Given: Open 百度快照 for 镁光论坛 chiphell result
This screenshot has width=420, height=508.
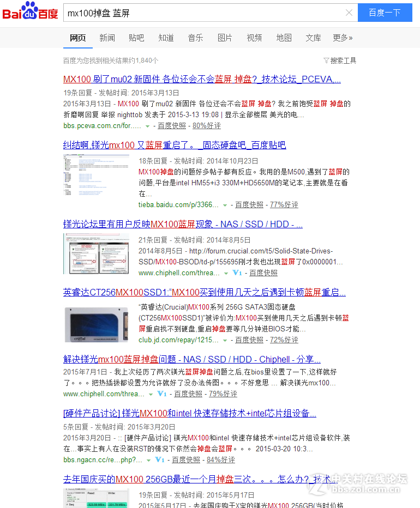Looking at the screenshot, I should coord(263,273).
